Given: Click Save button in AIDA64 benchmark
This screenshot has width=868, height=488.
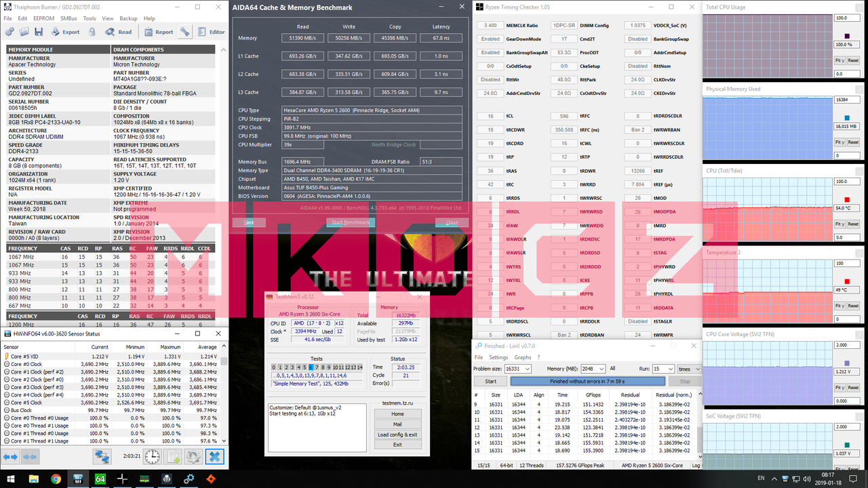Looking at the screenshot, I should coord(249,222).
